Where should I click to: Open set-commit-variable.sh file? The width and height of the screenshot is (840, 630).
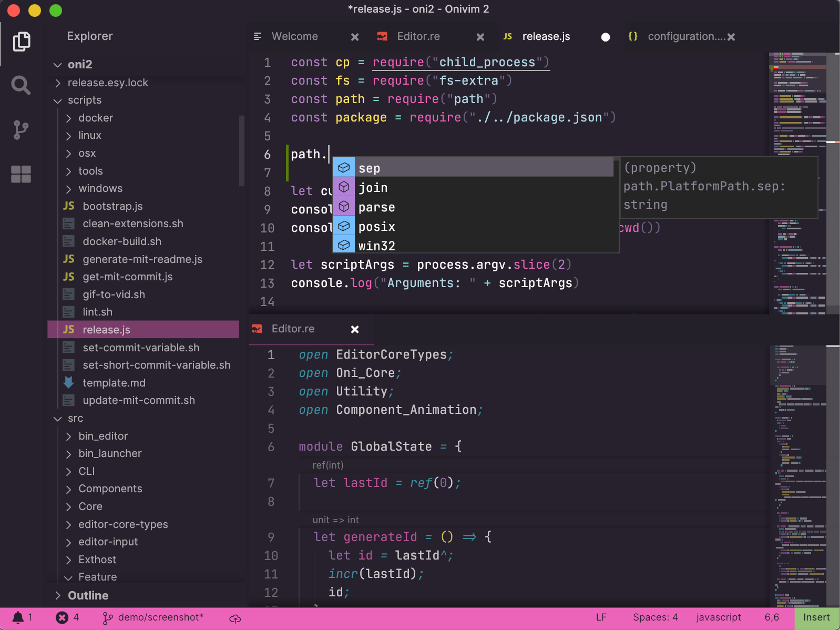click(143, 348)
